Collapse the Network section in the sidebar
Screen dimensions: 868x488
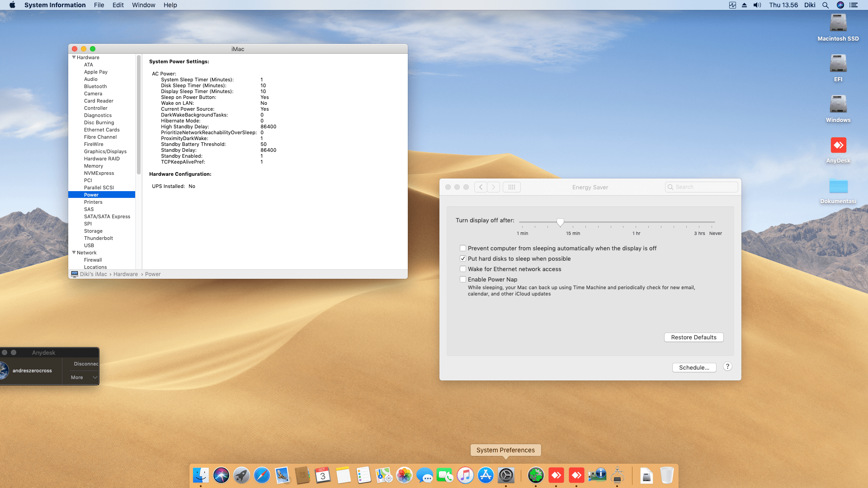tap(74, 253)
